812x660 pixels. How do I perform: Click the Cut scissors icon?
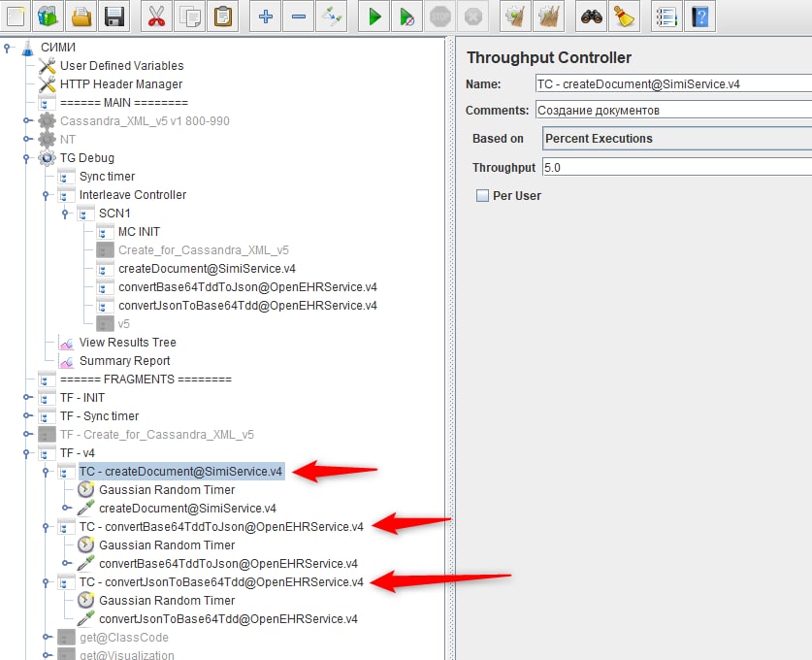156,16
